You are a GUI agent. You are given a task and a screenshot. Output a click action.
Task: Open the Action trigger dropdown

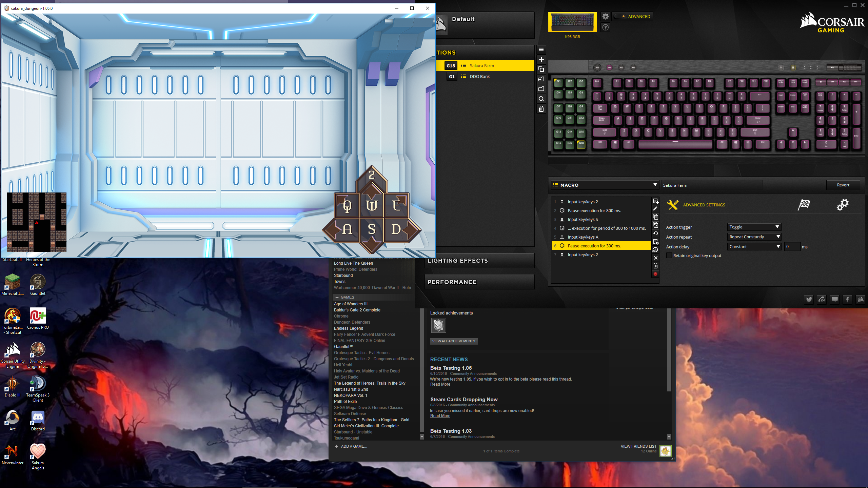pyautogui.click(x=754, y=227)
